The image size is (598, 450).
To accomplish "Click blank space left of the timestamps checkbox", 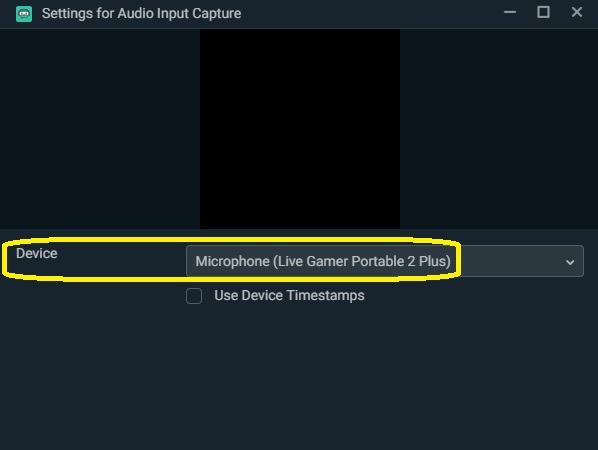I will tap(93, 296).
